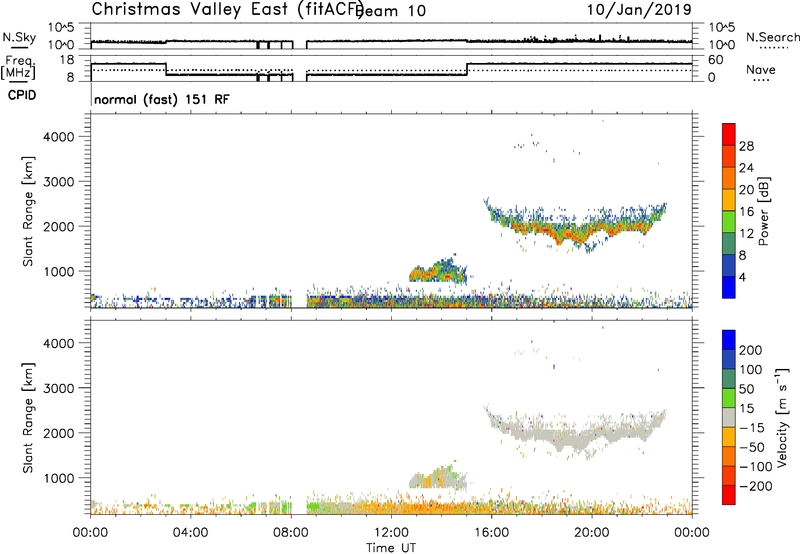Select the '4000' tick in the power panel
The height and width of the screenshot is (554, 800).
[x=59, y=137]
